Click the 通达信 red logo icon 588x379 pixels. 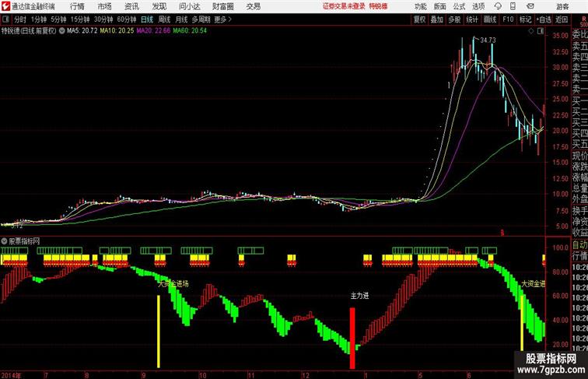pos(5,6)
